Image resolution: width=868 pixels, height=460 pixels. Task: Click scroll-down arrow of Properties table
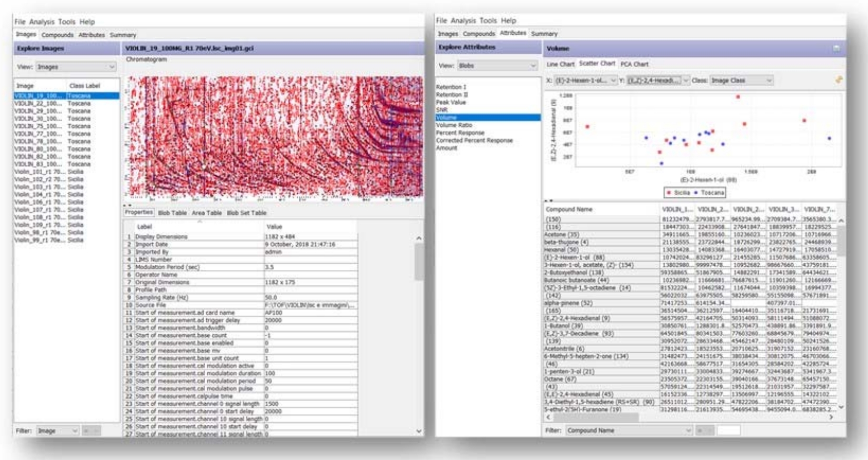419,431
